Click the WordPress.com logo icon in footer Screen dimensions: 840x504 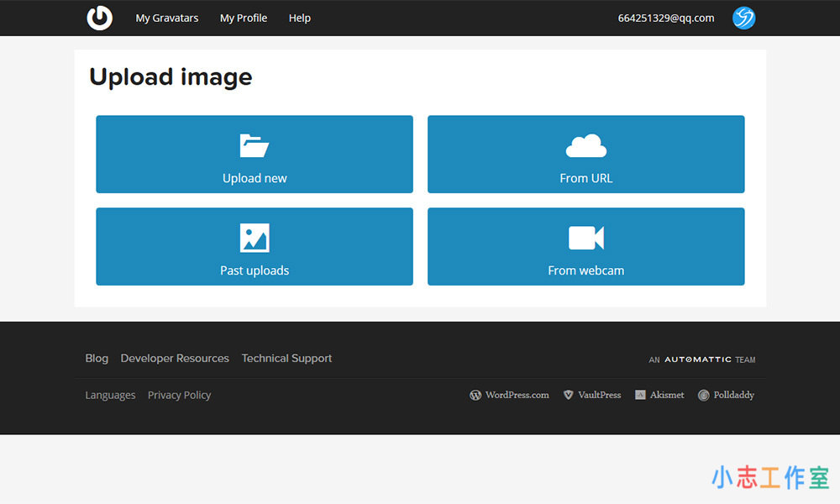[x=475, y=395]
